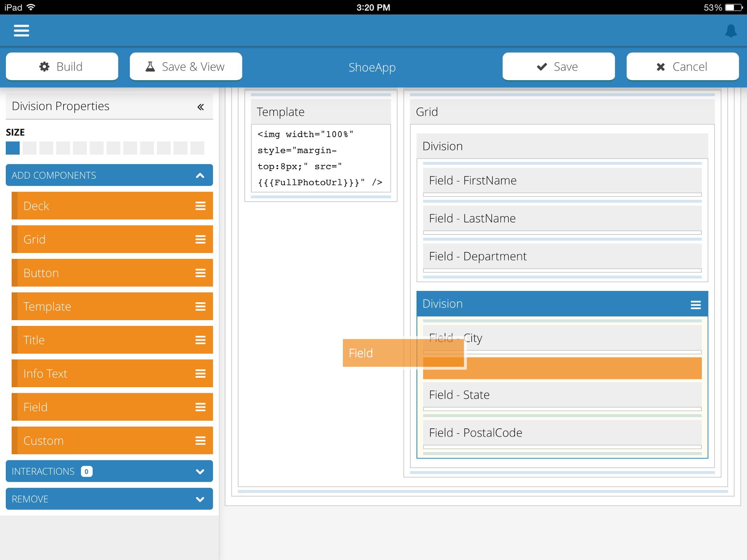This screenshot has height=560, width=747.
Task: Select Field - FirstName on canvas
Action: [562, 180]
